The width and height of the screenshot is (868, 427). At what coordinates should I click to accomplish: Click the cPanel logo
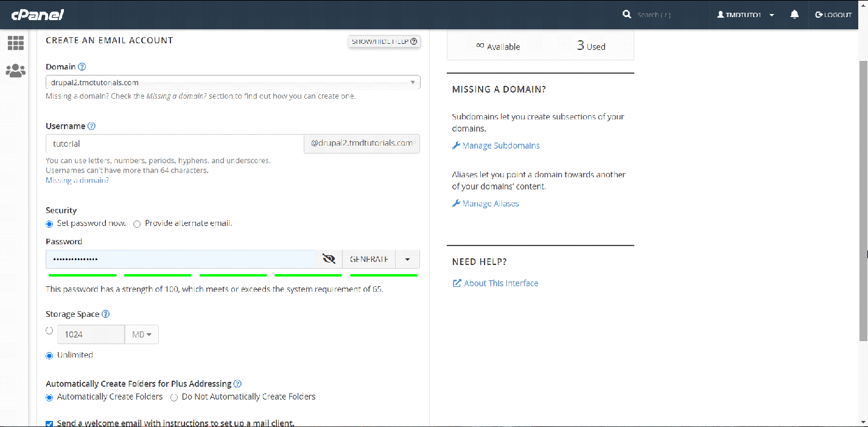(37, 15)
